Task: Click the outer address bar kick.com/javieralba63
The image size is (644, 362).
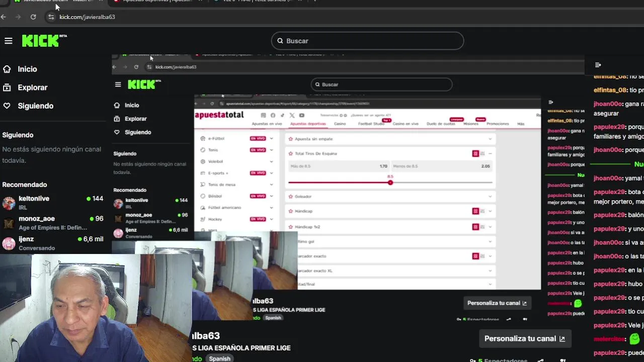Action: click(87, 17)
